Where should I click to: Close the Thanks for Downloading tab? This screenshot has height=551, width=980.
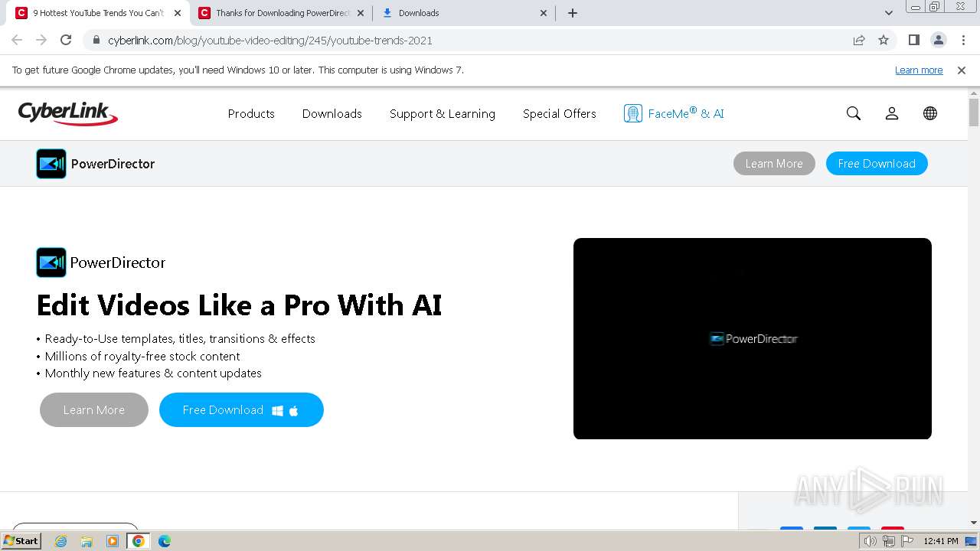pos(361,13)
